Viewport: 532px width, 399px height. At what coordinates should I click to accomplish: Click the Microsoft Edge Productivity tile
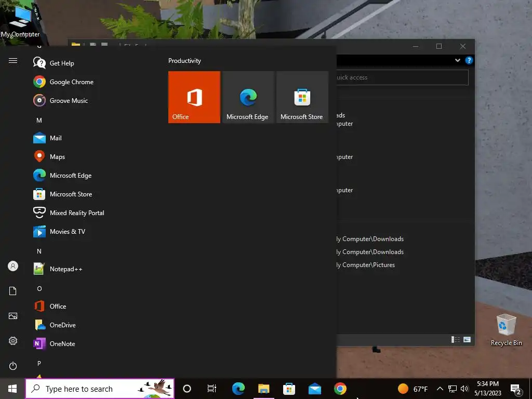[x=248, y=97]
